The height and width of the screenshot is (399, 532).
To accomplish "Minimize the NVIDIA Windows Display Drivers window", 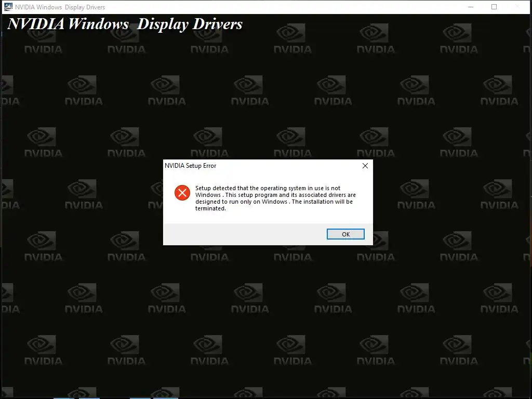I will tap(471, 7).
